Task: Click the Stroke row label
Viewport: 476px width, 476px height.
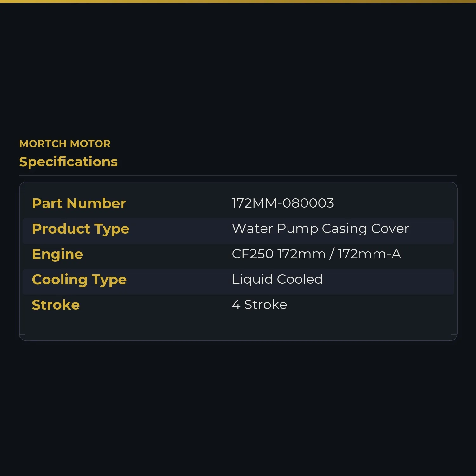Action: click(56, 305)
